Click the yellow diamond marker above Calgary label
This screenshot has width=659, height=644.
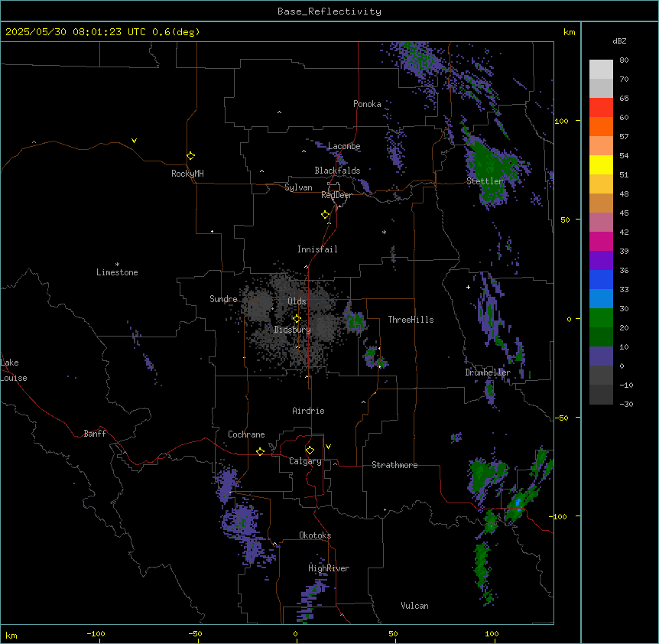[x=310, y=450]
